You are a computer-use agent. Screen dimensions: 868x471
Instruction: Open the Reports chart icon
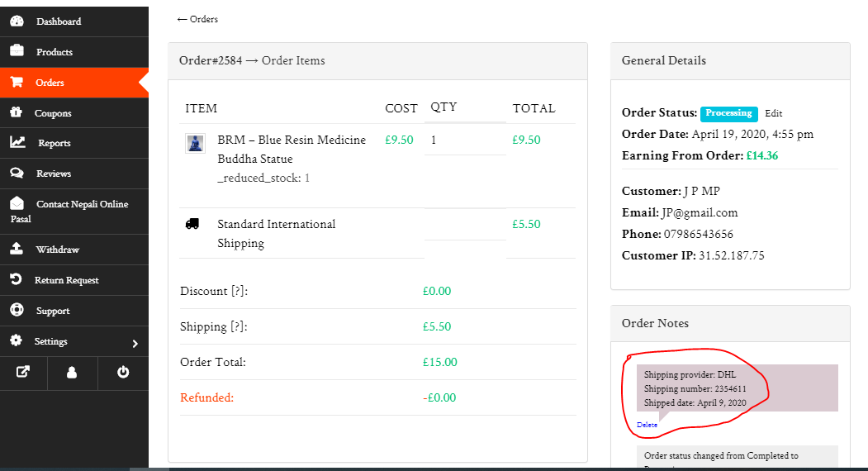tap(17, 143)
